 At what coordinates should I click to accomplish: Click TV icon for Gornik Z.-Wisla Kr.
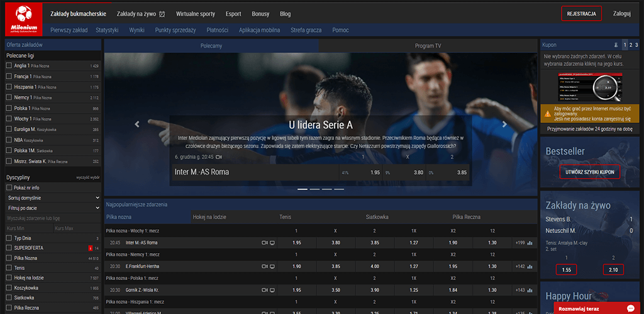coord(272,290)
